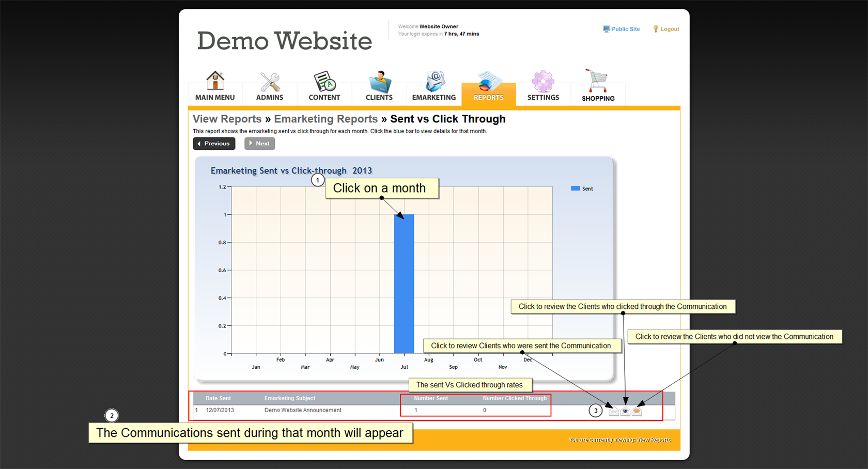
Task: Open the Shopping cart icon
Action: [598, 82]
